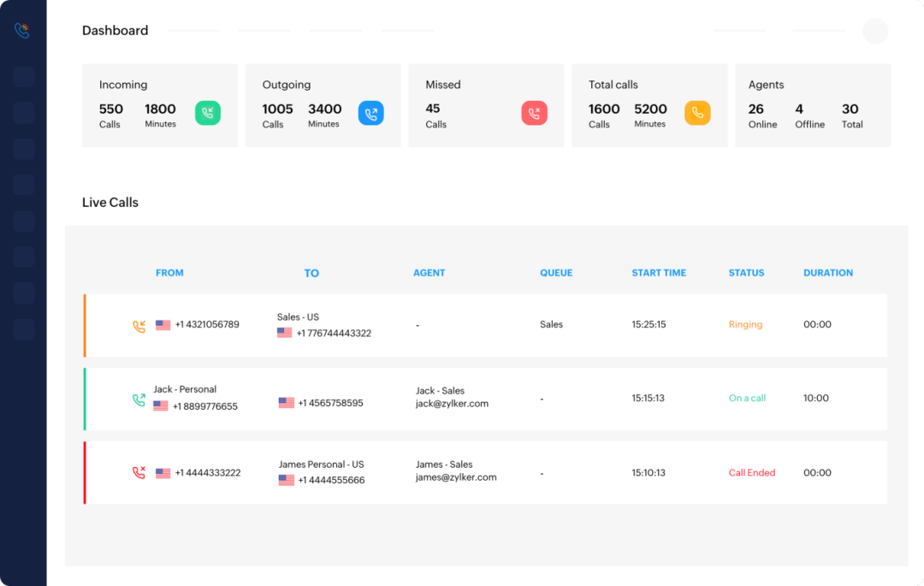924x586 pixels.
Task: Select the first sidebar navigation item
Action: (23, 76)
